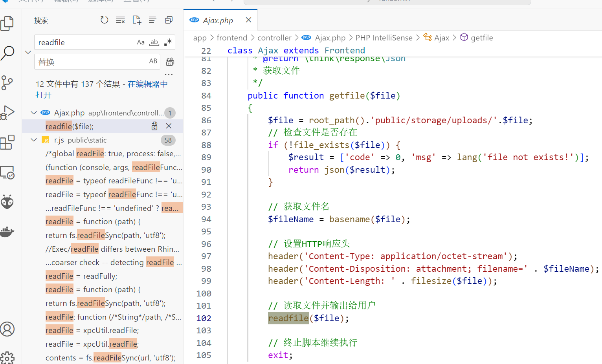Collapse the Ajax.php results group

[x=34, y=113]
